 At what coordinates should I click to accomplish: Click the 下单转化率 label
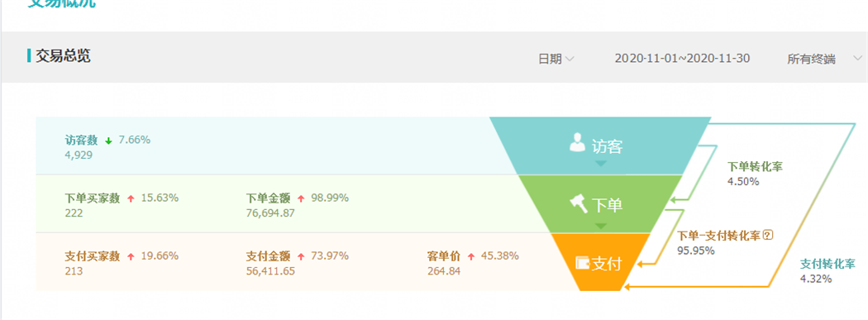[x=755, y=167]
